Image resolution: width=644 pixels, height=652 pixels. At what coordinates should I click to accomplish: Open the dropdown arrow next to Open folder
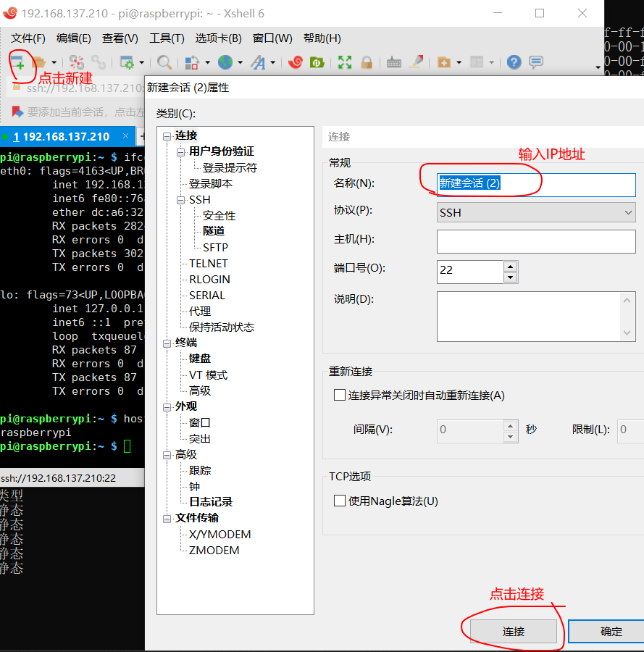[x=54, y=62]
